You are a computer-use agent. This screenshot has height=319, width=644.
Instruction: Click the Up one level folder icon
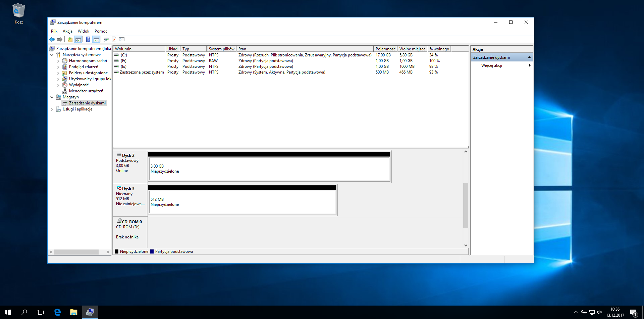pos(70,40)
